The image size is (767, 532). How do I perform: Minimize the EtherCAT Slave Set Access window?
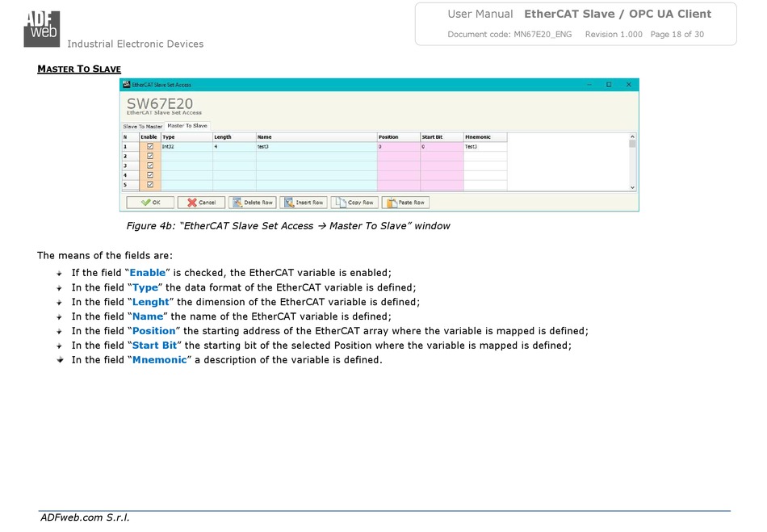pyautogui.click(x=589, y=85)
